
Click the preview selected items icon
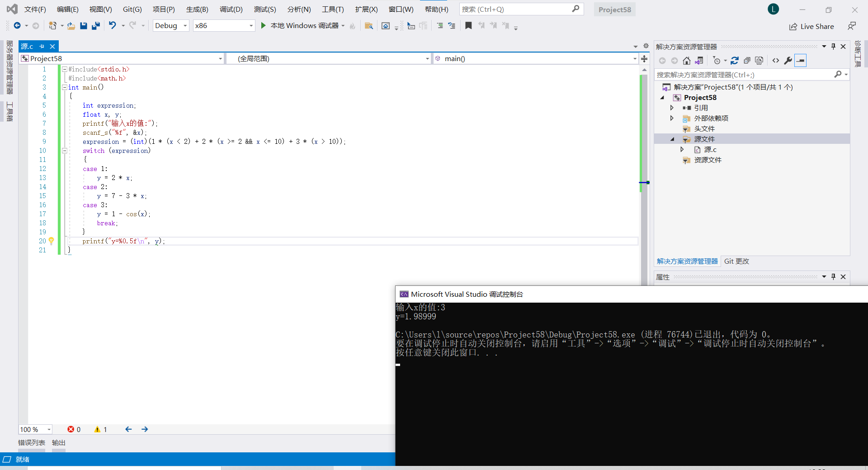pyautogui.click(x=801, y=61)
